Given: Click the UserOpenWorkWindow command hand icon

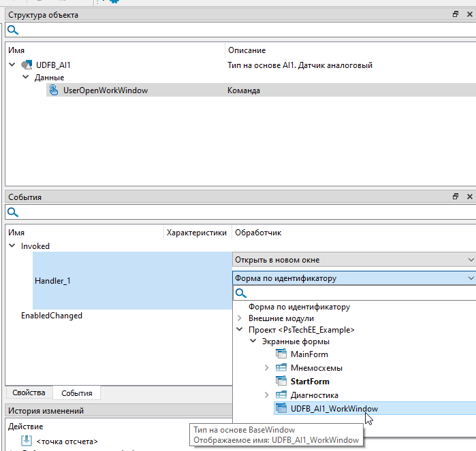Looking at the screenshot, I should 54,90.
